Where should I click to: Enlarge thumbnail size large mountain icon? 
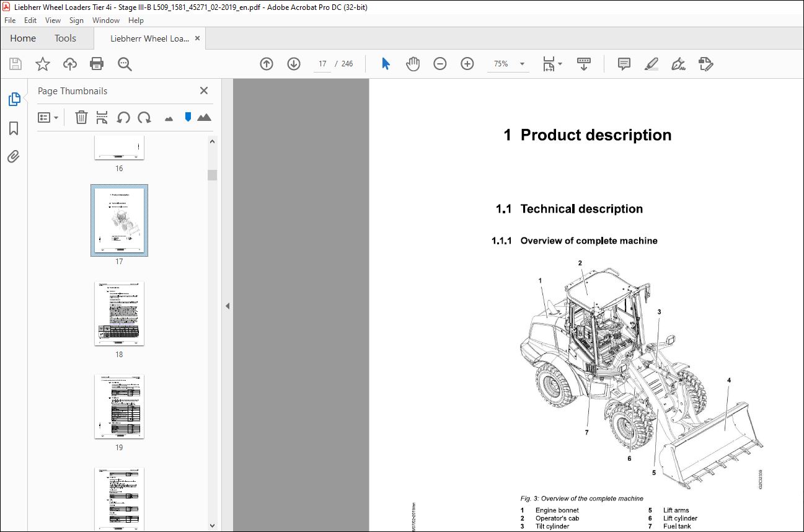[204, 117]
